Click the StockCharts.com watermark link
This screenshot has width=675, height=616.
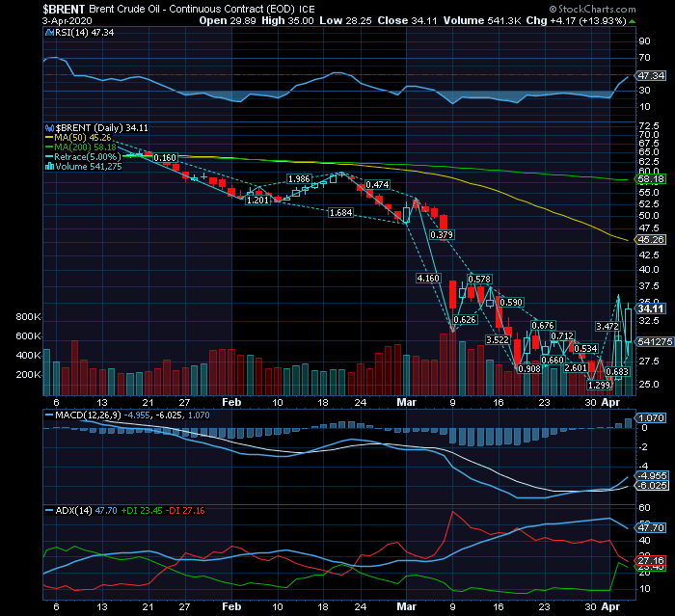593,9
